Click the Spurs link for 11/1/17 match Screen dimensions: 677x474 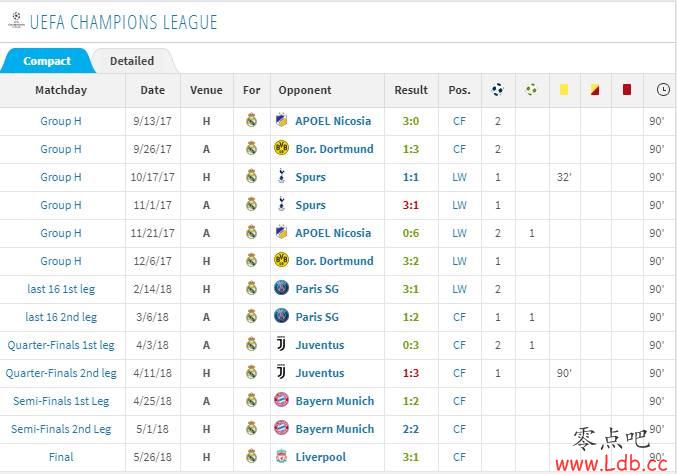point(310,205)
